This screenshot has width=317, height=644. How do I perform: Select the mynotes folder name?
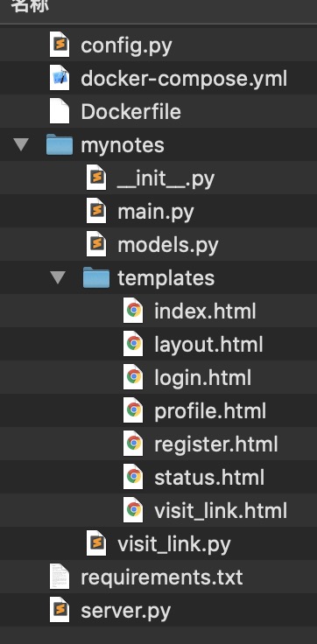pyautogui.click(x=123, y=146)
